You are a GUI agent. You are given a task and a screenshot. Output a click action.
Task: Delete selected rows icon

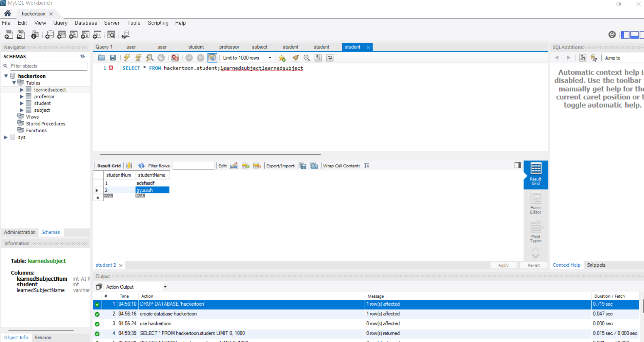tap(257, 166)
